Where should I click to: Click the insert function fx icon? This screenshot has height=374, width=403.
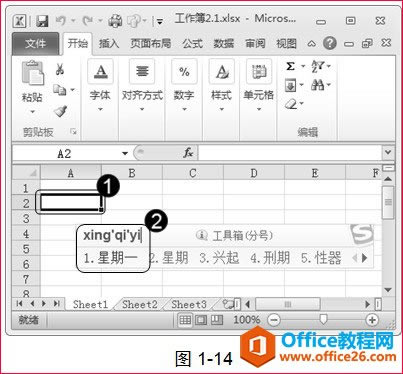coord(188,153)
